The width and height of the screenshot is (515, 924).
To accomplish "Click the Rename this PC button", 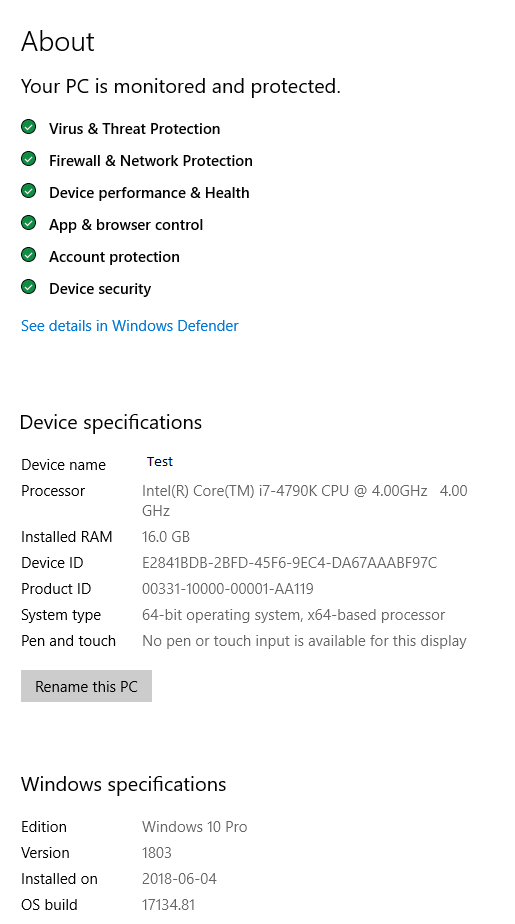I will [x=86, y=686].
